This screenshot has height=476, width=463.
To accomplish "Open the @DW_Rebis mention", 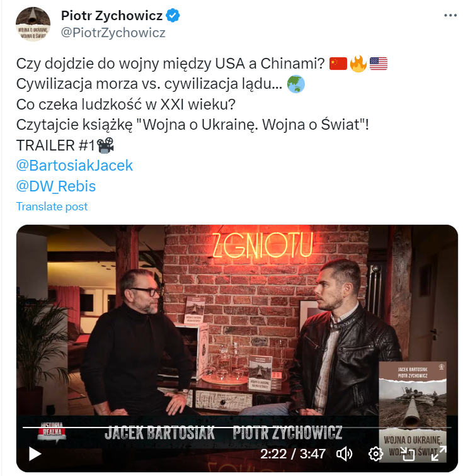I will tap(56, 186).
